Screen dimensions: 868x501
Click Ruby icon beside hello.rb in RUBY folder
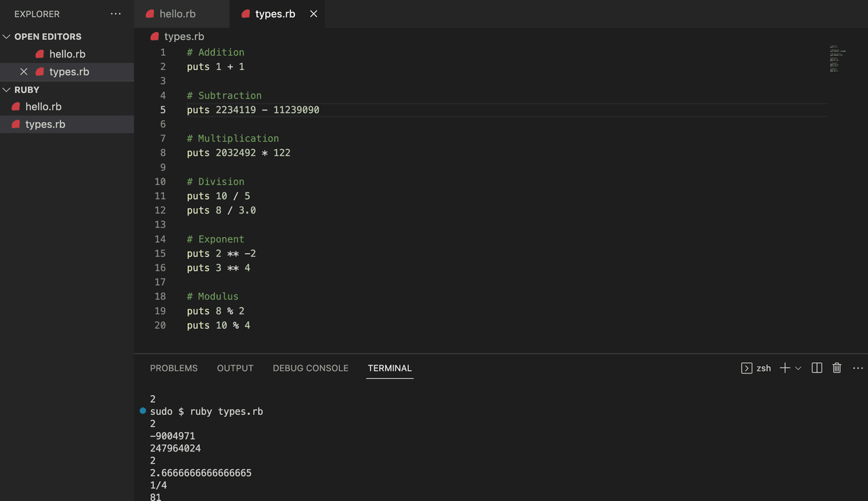[16, 107]
